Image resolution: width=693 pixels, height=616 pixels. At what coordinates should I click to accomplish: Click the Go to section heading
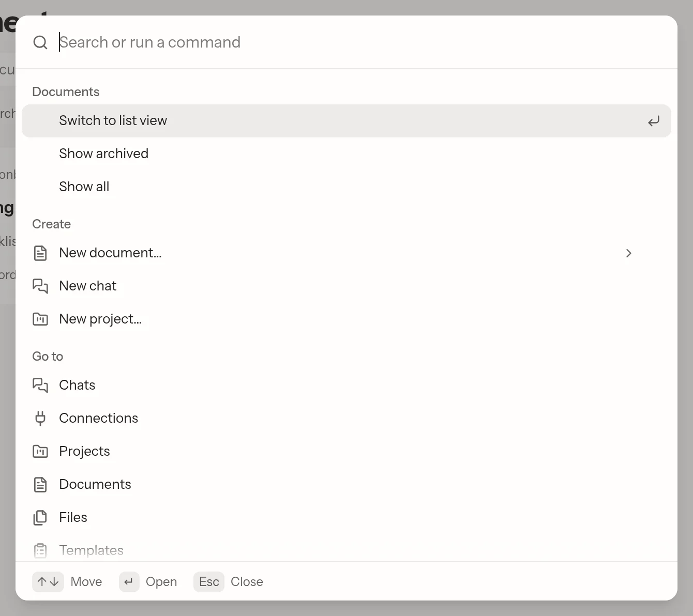(x=48, y=357)
